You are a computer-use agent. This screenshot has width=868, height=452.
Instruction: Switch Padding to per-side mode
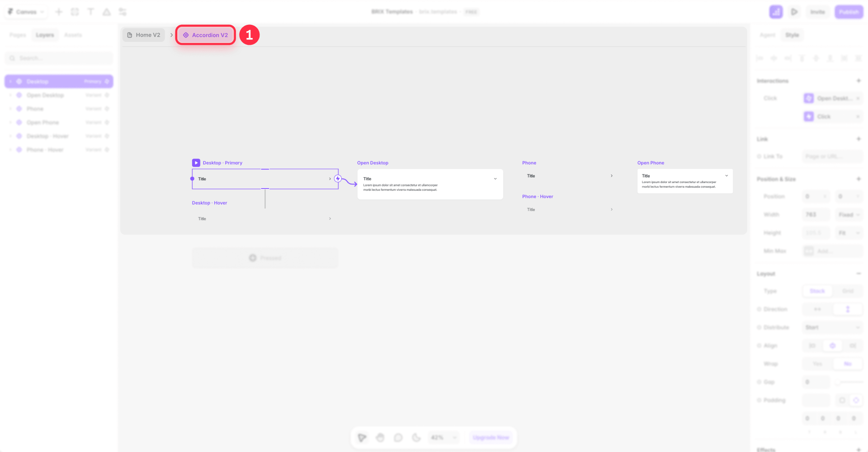tap(856, 400)
